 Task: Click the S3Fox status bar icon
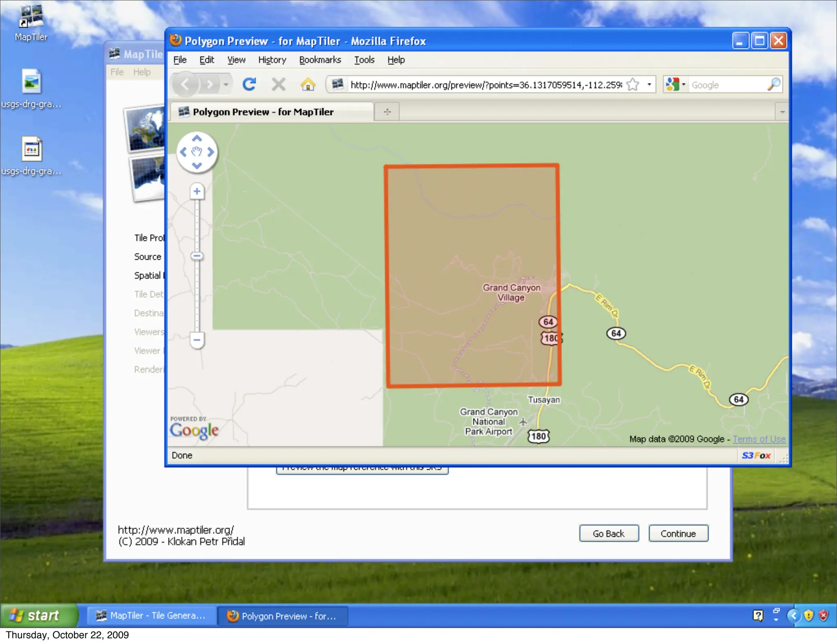tap(756, 455)
